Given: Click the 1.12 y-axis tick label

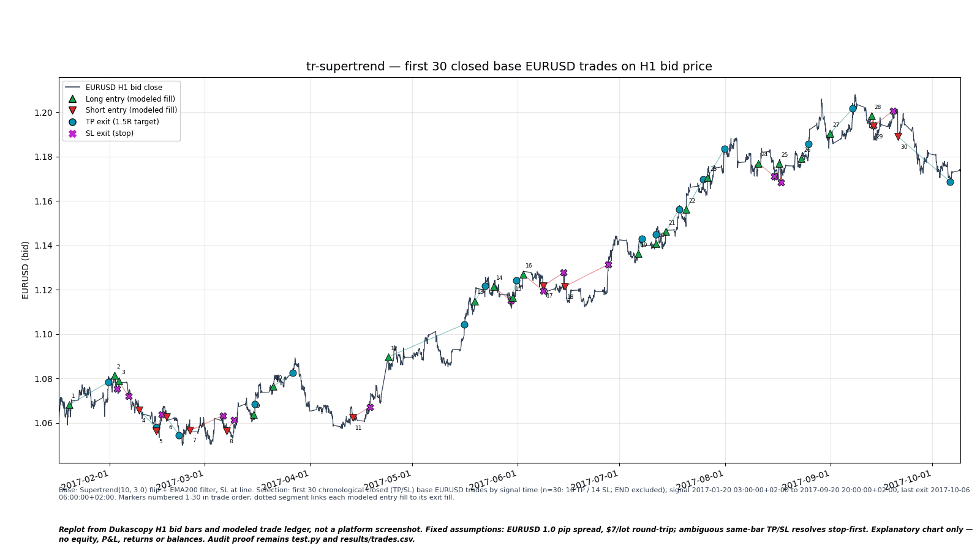Looking at the screenshot, I should (45, 290).
